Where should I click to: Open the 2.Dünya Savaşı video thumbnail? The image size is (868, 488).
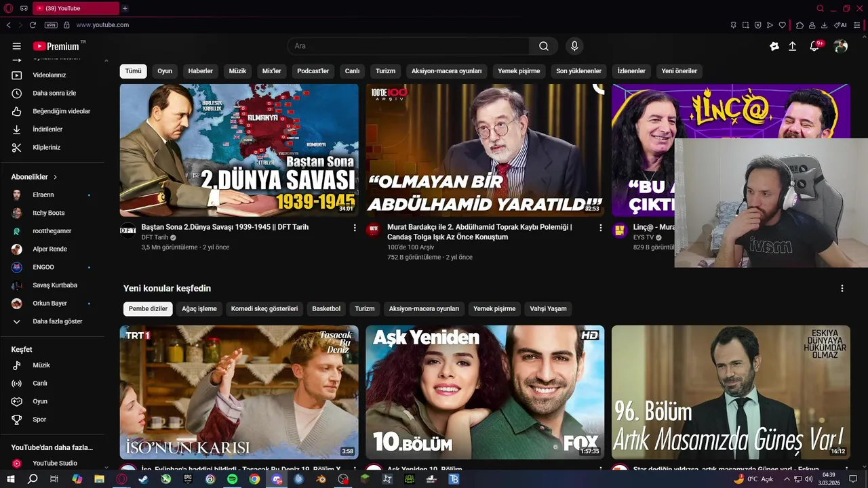pyautogui.click(x=239, y=150)
